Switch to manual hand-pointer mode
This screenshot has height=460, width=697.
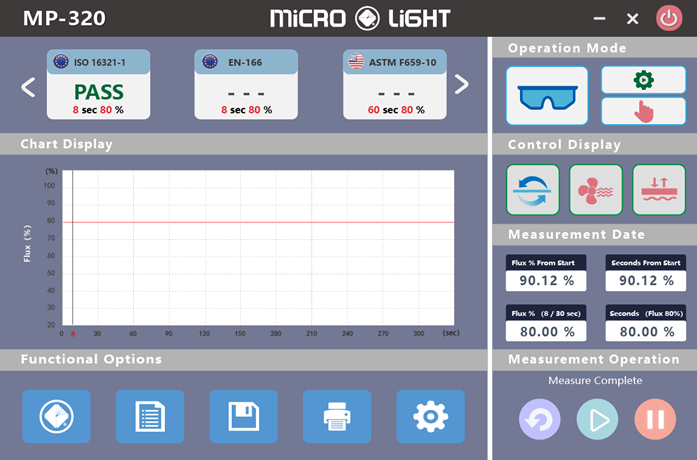click(x=643, y=111)
